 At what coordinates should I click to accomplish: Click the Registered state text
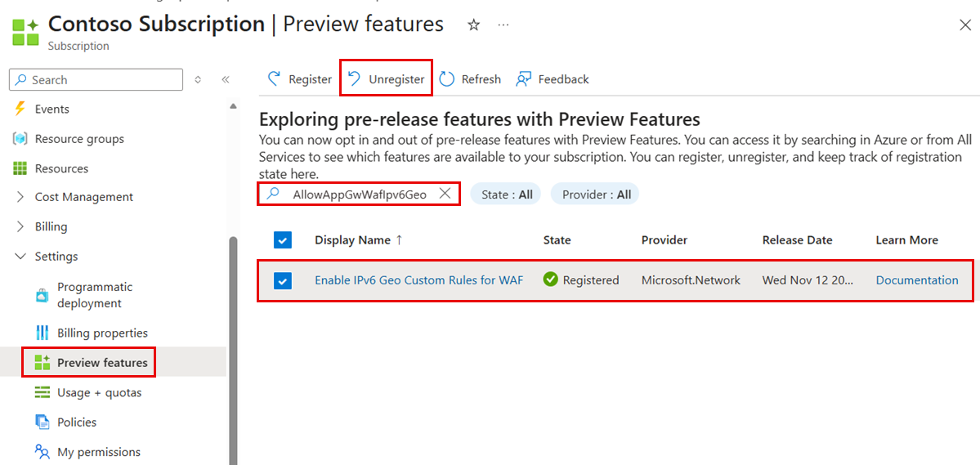[591, 280]
